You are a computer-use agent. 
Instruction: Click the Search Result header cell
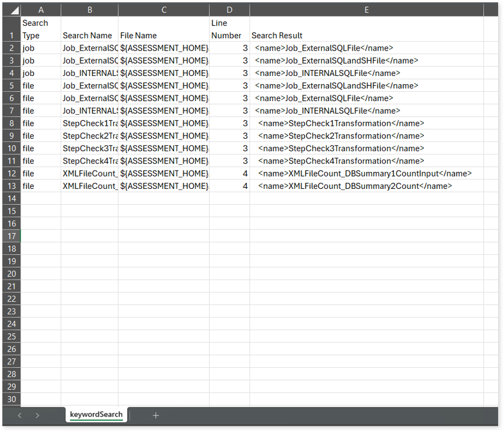366,35
